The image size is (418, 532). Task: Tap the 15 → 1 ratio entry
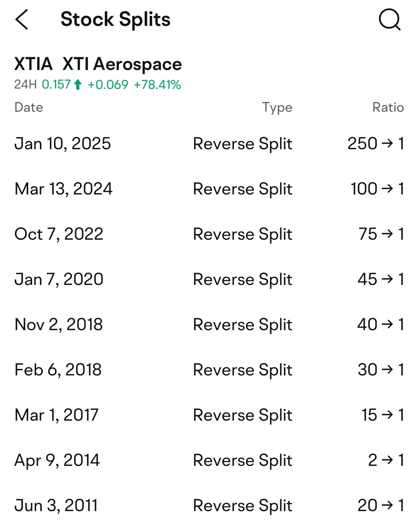tap(382, 415)
